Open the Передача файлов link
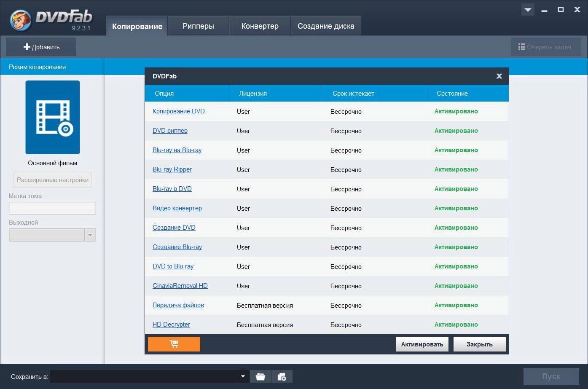This screenshot has height=389, width=588. (178, 305)
